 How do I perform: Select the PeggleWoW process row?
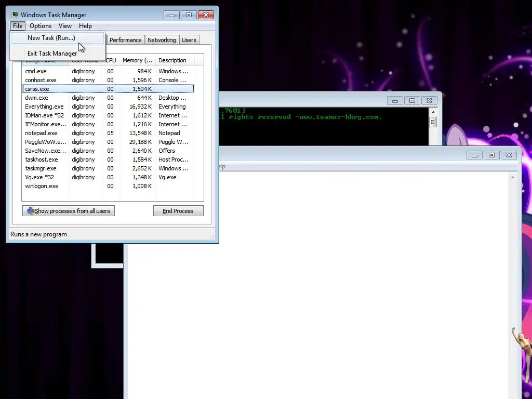coord(108,142)
